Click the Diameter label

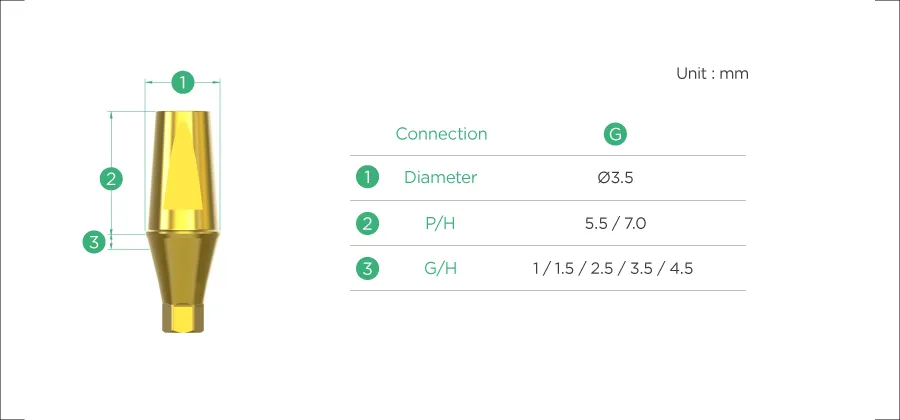coord(440,178)
